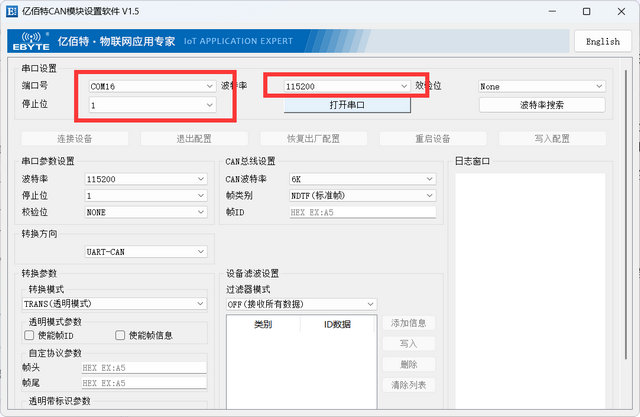This screenshot has height=417, width=640.
Task: Open the 转换方向 UART-CAN dropdown
Action: tap(146, 252)
